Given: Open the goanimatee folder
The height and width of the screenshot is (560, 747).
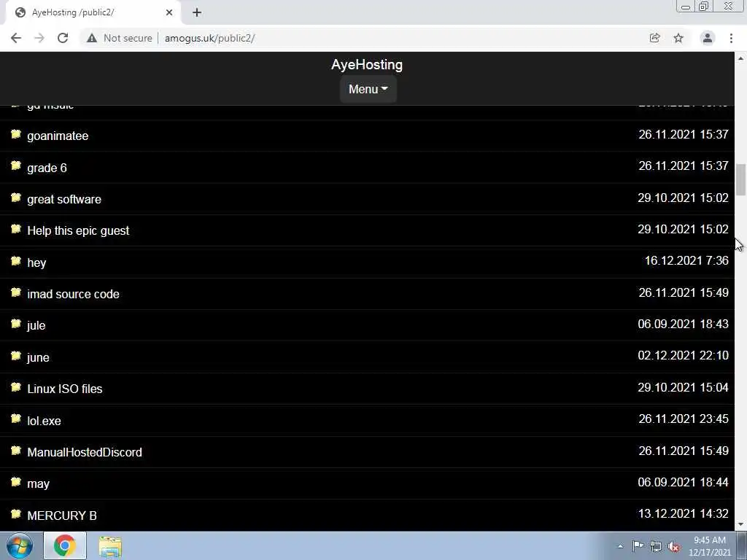Looking at the screenshot, I should point(58,136).
